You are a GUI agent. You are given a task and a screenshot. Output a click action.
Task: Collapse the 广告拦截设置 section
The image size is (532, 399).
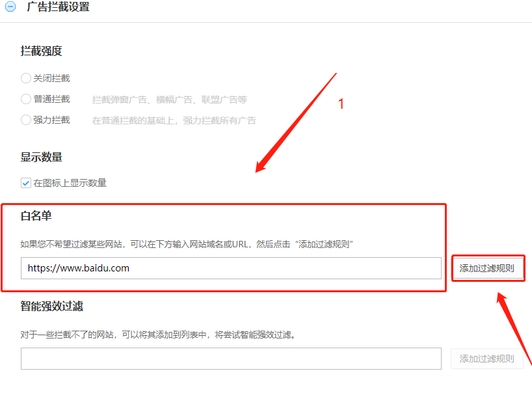pos(10,7)
